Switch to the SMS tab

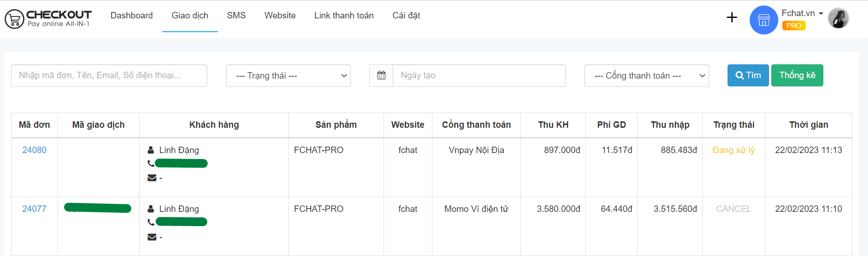click(x=236, y=16)
